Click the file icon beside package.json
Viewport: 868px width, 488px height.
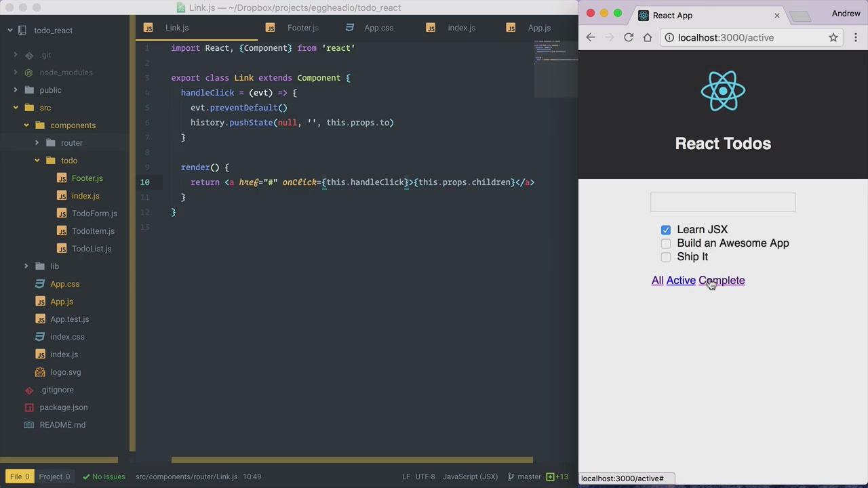click(x=29, y=407)
